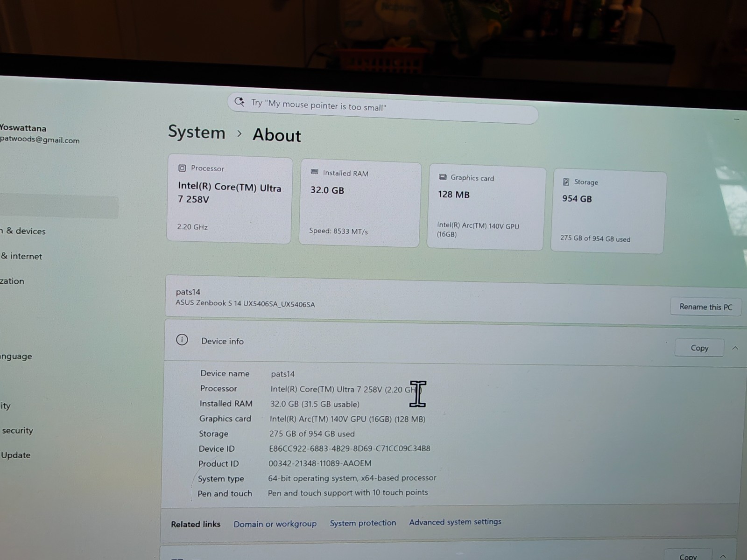747x560 pixels.
Task: Open the Storage summary card
Action: click(x=608, y=212)
